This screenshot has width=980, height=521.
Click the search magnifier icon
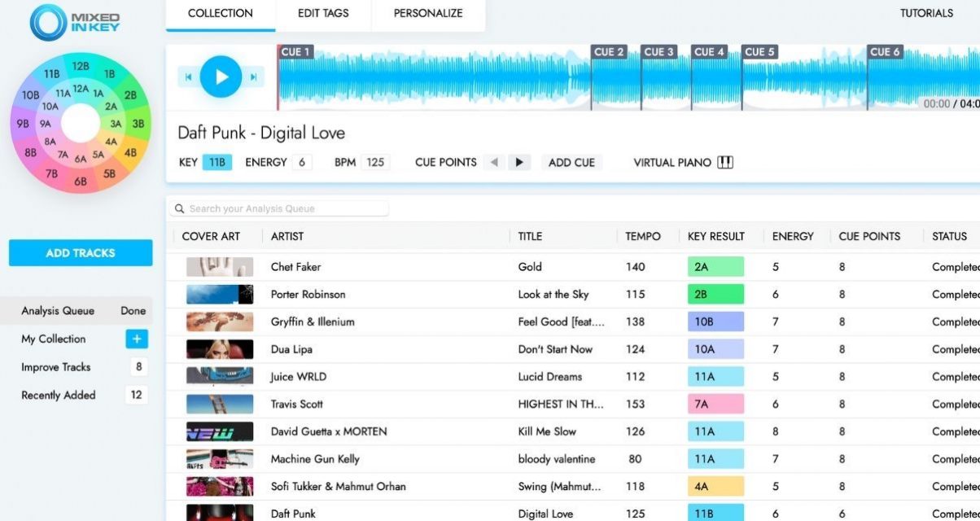pos(180,209)
